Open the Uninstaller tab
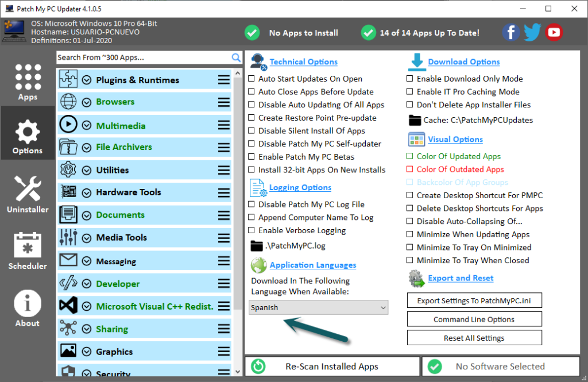The height and width of the screenshot is (382, 588). pos(28,194)
